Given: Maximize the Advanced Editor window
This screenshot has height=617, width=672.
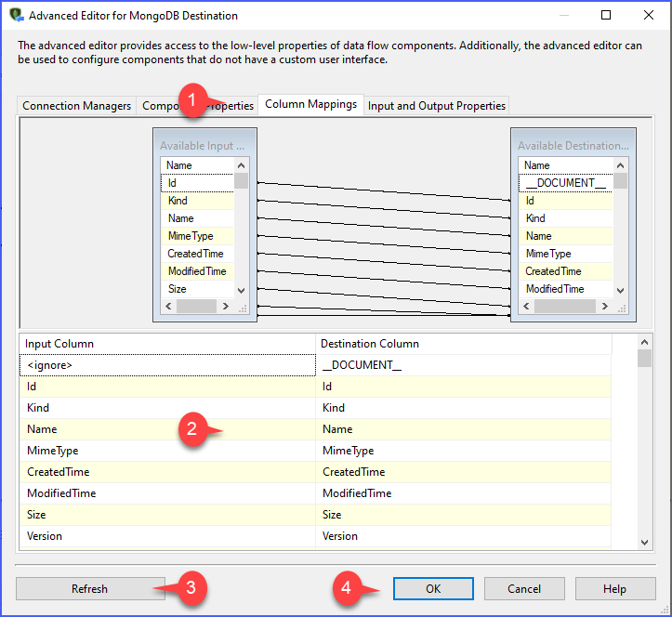Looking at the screenshot, I should (606, 15).
